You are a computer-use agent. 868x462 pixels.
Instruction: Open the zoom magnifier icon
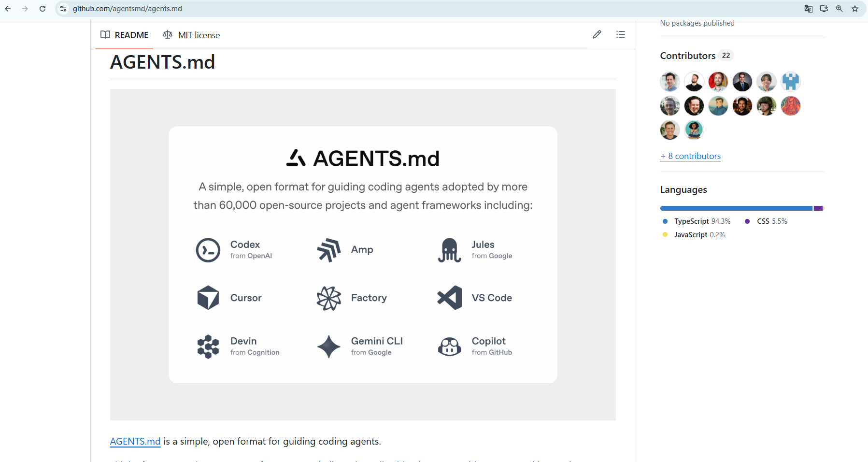[840, 9]
